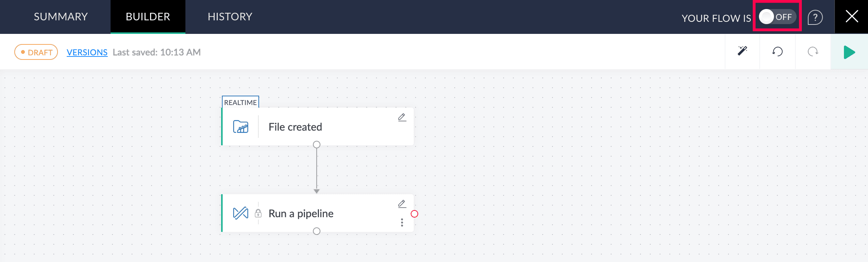Image resolution: width=868 pixels, height=262 pixels.
Task: Run the flow with green play button
Action: (x=849, y=52)
